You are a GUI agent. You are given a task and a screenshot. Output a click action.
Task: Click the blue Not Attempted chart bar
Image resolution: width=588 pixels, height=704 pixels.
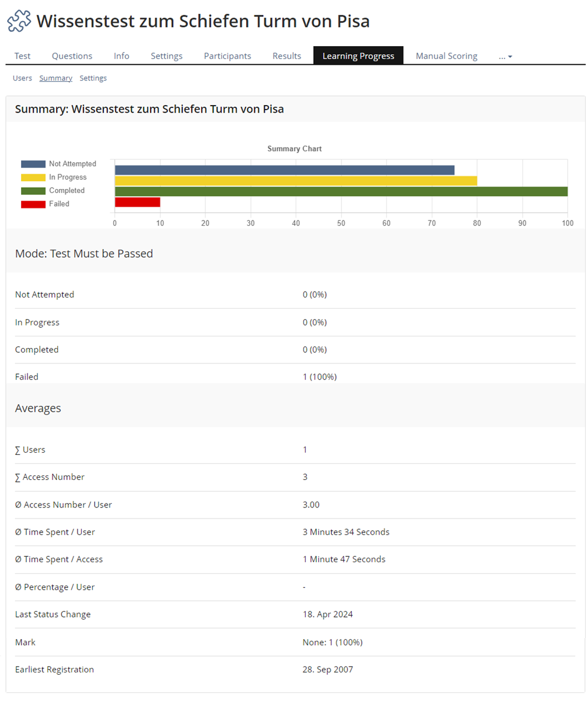tap(284, 170)
